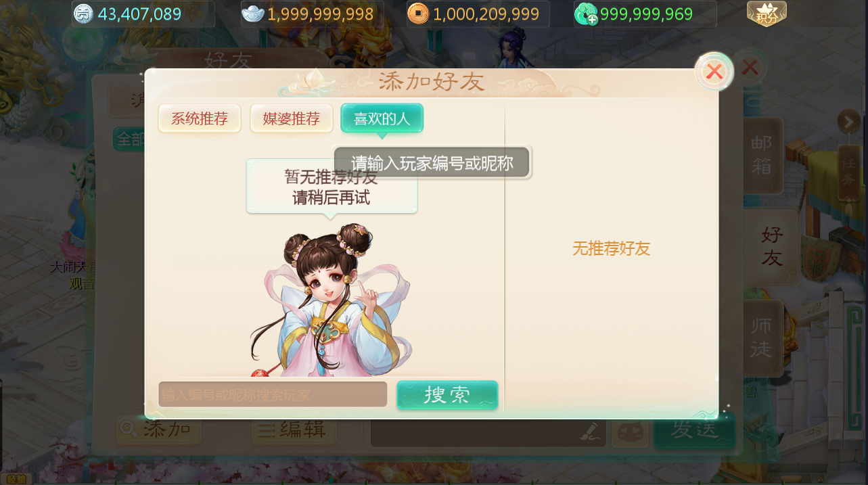
Task: Click the brush icon in the chat input
Action: (590, 432)
